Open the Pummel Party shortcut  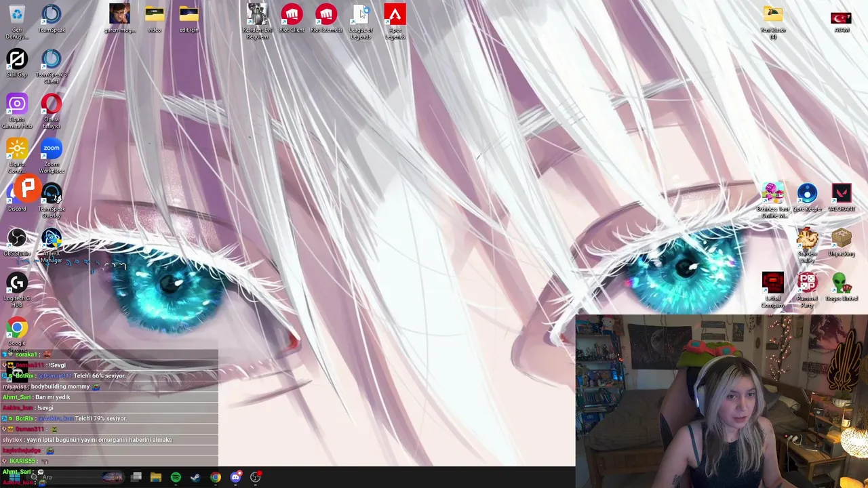(x=807, y=290)
